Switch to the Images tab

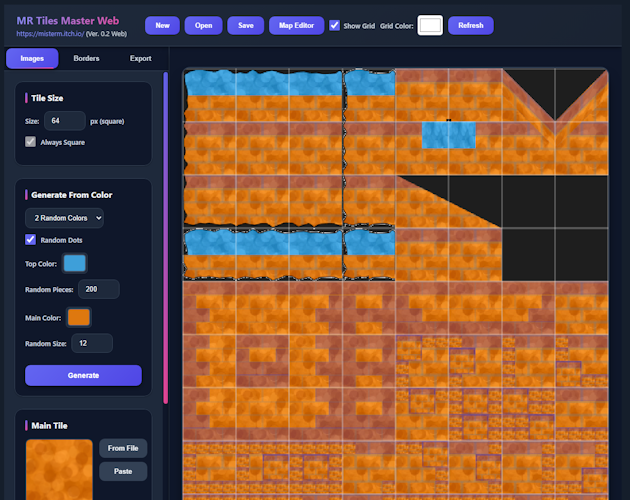coord(32,58)
